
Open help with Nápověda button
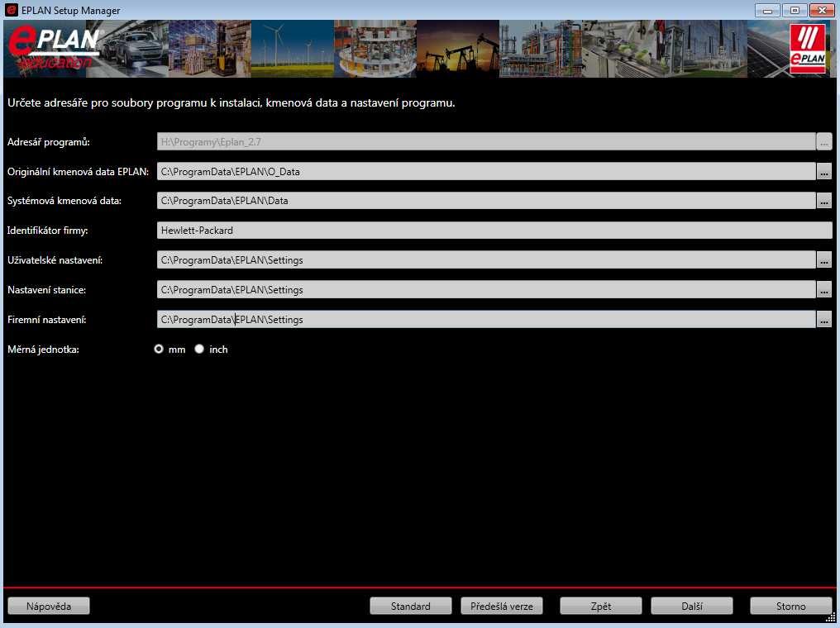(49, 606)
